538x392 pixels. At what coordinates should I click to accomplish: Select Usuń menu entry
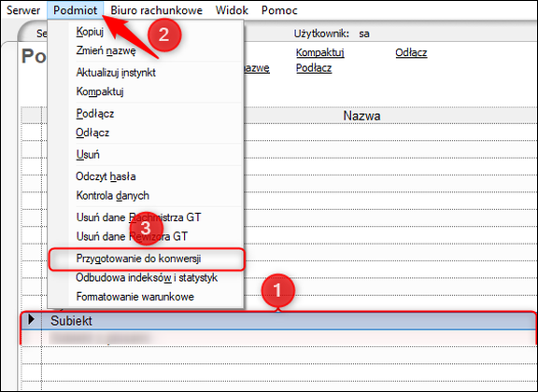coord(146,155)
